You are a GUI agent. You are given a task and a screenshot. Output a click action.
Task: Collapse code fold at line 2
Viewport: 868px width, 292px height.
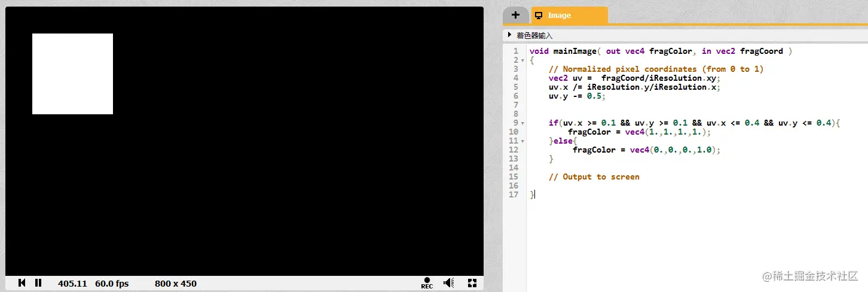coord(523,60)
